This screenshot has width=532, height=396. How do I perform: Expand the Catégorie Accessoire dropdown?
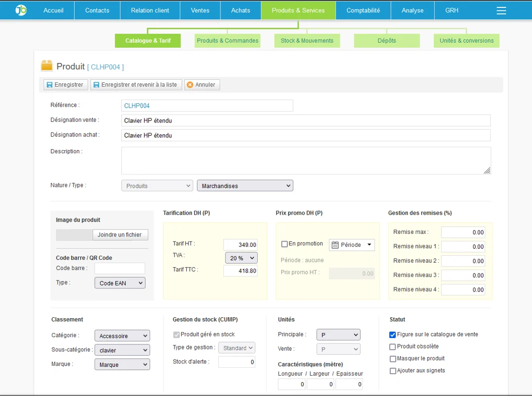pos(122,336)
